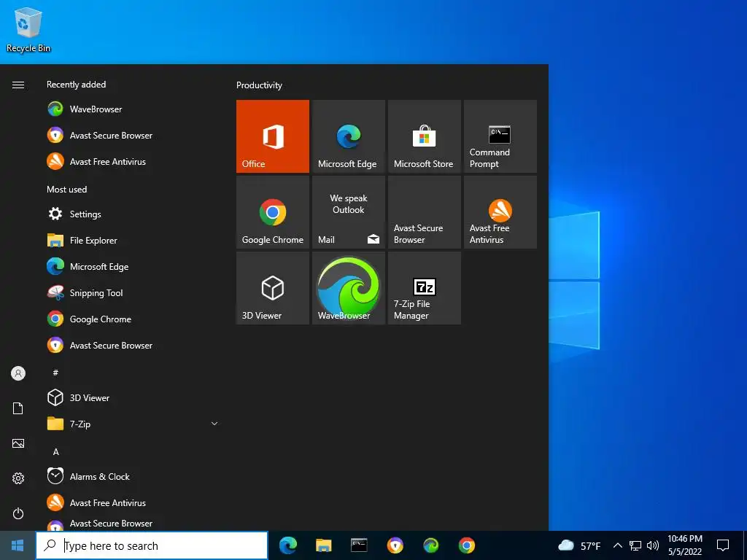Open Pictures from the Start sidebar
This screenshot has width=747, height=560.
click(x=18, y=443)
